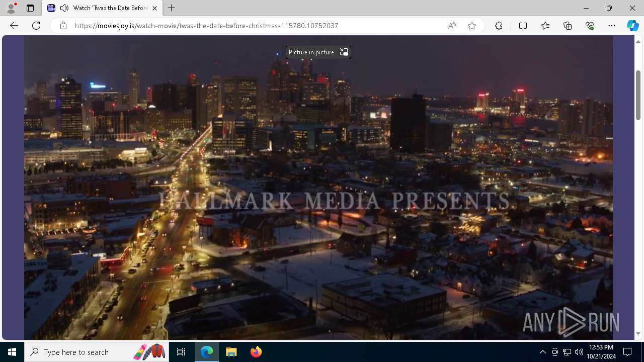Open Settings and more menu
The image size is (644, 362).
[x=612, y=26]
